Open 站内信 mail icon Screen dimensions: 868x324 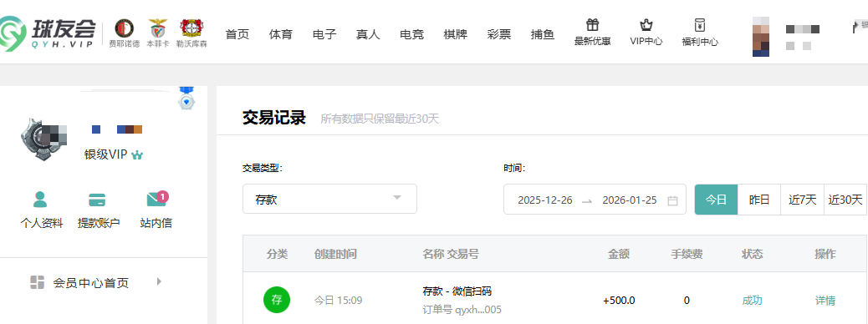click(x=156, y=200)
